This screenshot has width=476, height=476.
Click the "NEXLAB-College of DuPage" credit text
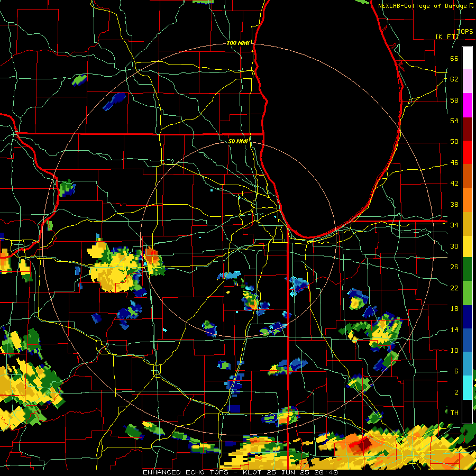point(423,6)
